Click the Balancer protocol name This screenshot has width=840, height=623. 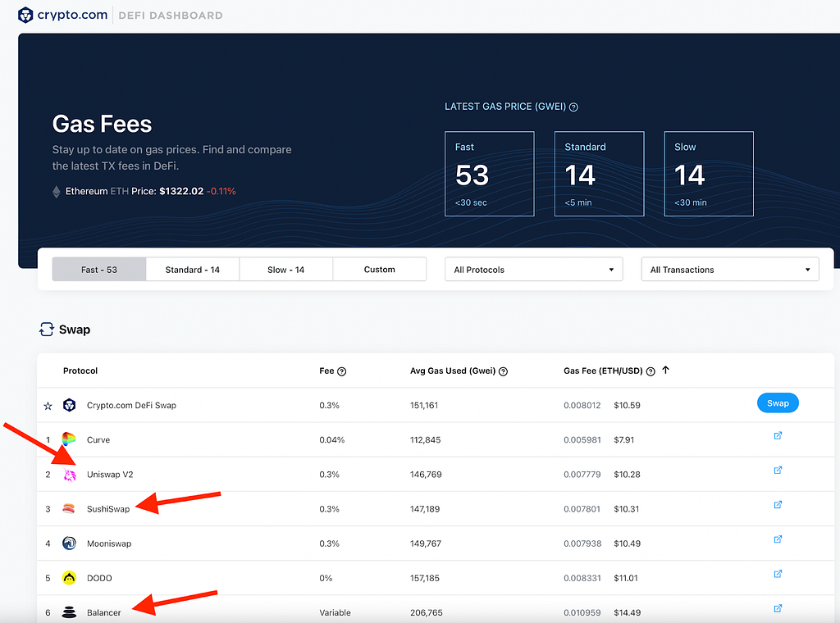point(103,612)
